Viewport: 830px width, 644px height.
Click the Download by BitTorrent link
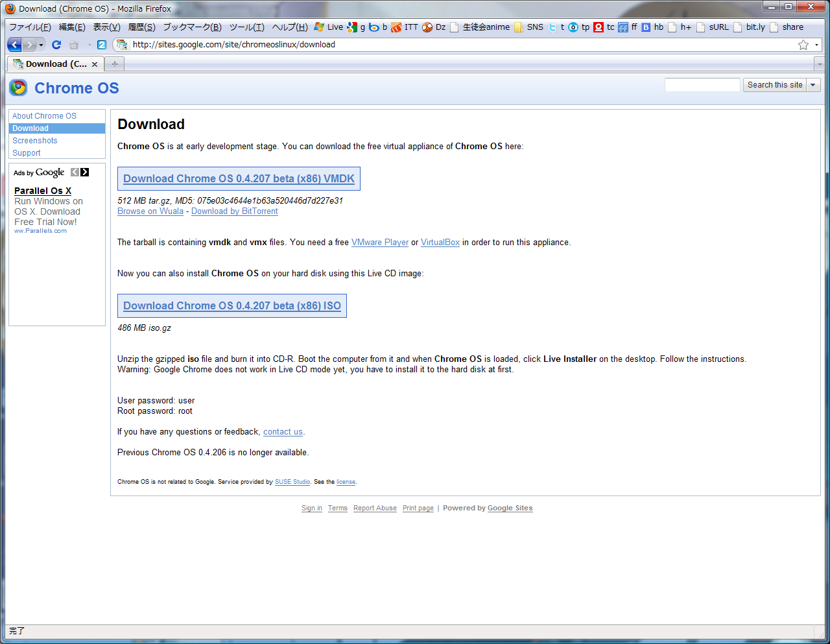[x=235, y=211]
